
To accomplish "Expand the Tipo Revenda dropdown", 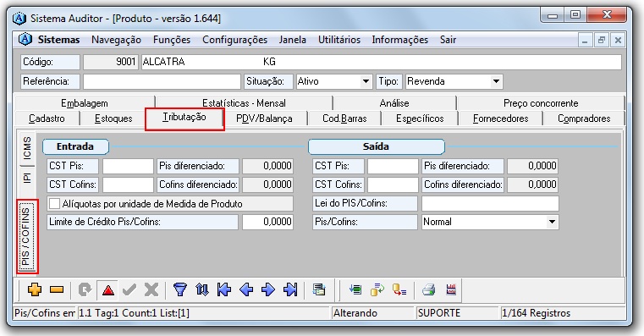I will tap(496, 81).
